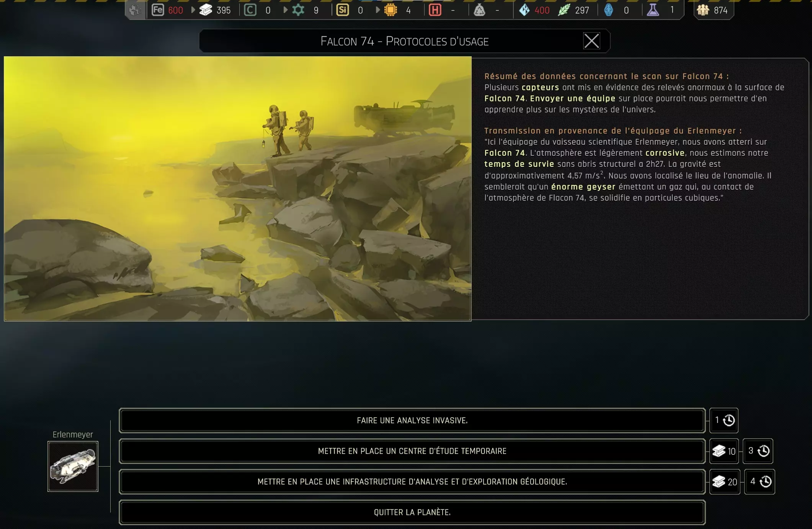Click the Erlenmeyer ship thumbnail
The width and height of the screenshot is (812, 529).
(73, 466)
